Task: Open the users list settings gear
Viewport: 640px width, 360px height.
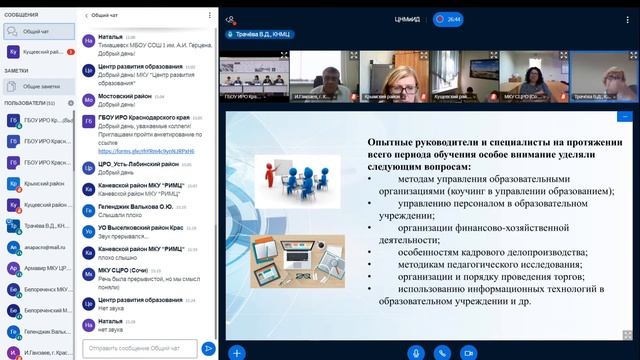Action: [71, 103]
